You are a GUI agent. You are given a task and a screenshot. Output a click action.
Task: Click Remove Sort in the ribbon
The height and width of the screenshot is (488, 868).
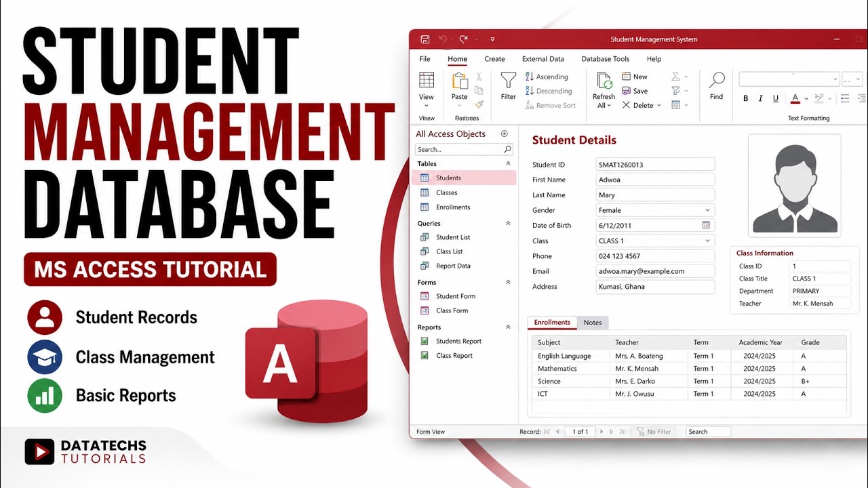(550, 105)
